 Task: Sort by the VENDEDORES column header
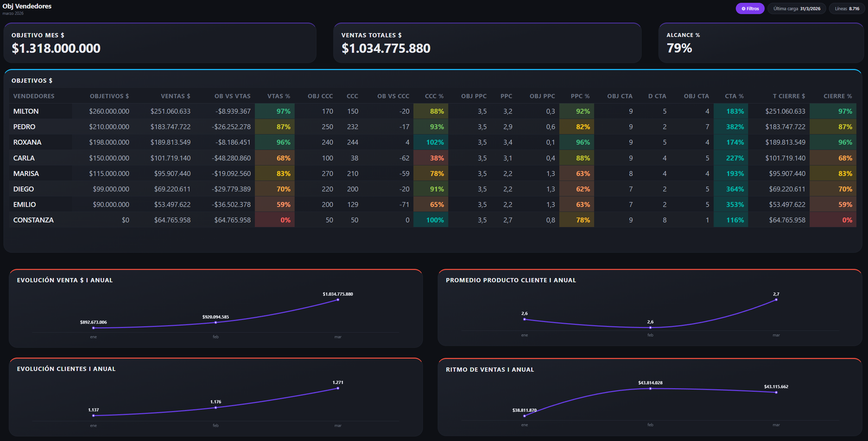click(34, 96)
